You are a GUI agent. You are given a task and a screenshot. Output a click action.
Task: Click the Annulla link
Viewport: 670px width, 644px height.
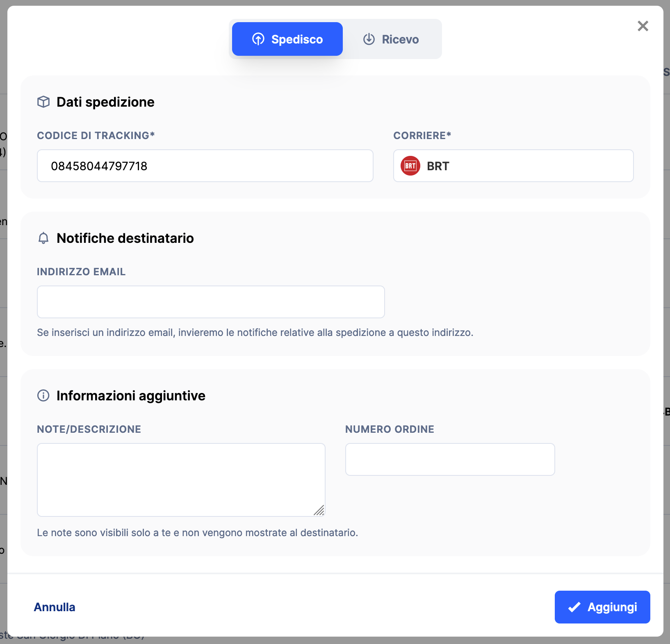tap(55, 607)
